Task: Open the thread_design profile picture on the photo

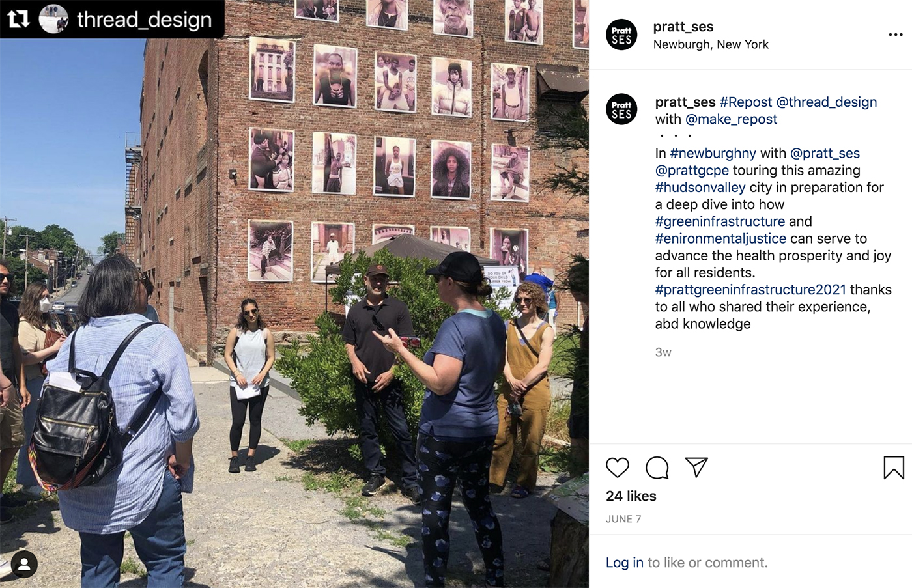Action: pyautogui.click(x=53, y=19)
